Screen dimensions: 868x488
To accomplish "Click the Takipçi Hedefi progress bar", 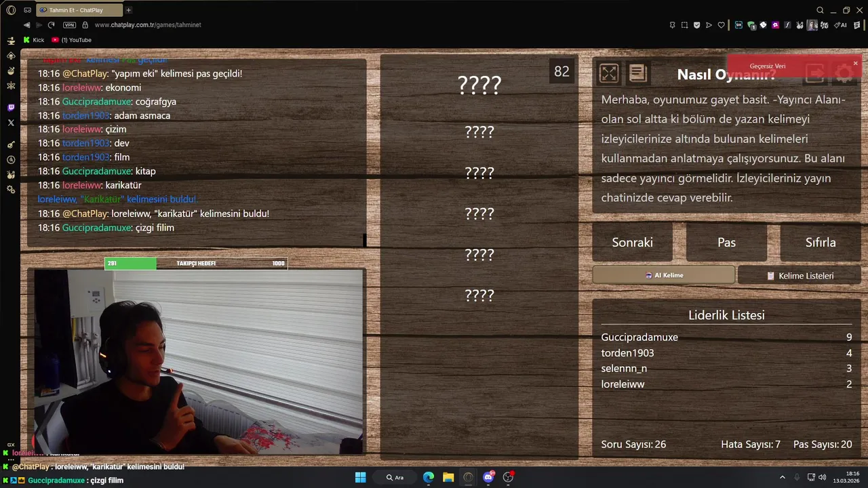I will click(196, 263).
